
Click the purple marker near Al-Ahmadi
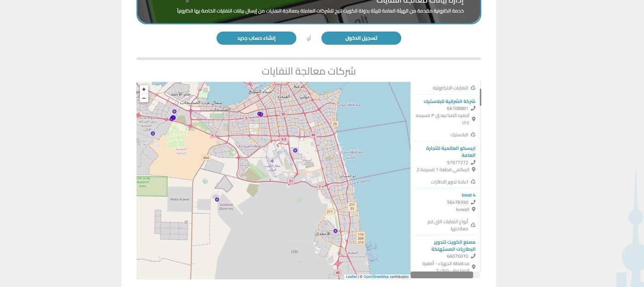coord(335,231)
